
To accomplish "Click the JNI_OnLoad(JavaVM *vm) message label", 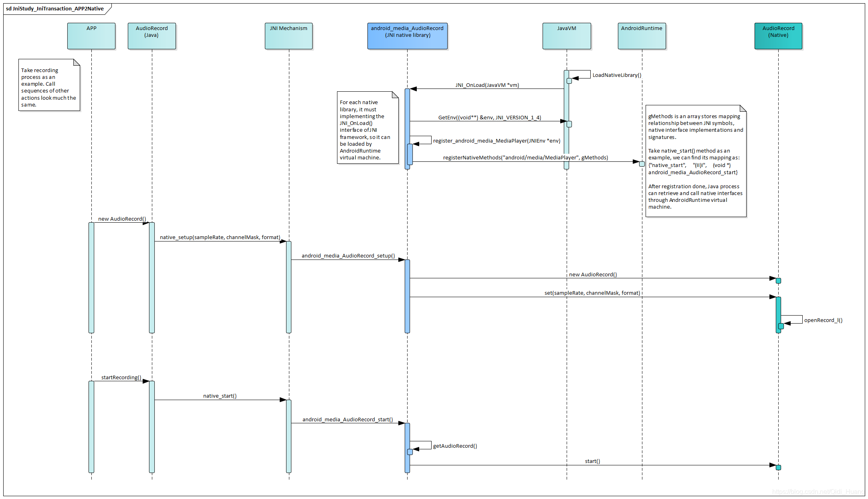I will coord(487,85).
